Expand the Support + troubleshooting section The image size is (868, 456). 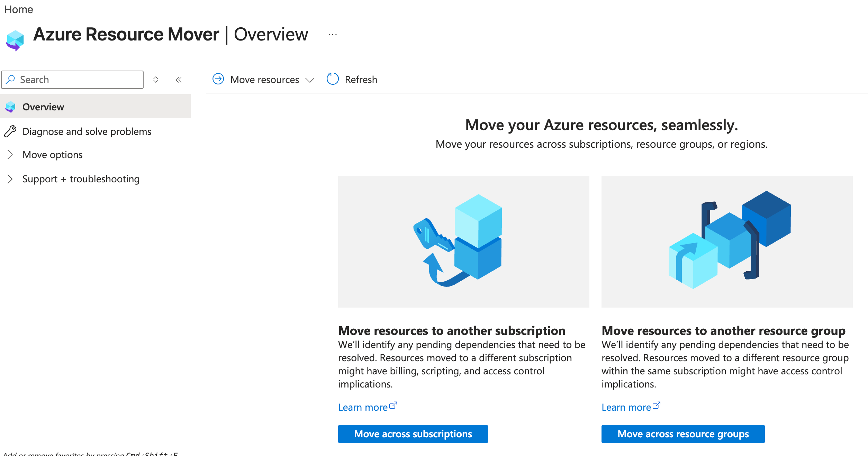pyautogui.click(x=10, y=179)
